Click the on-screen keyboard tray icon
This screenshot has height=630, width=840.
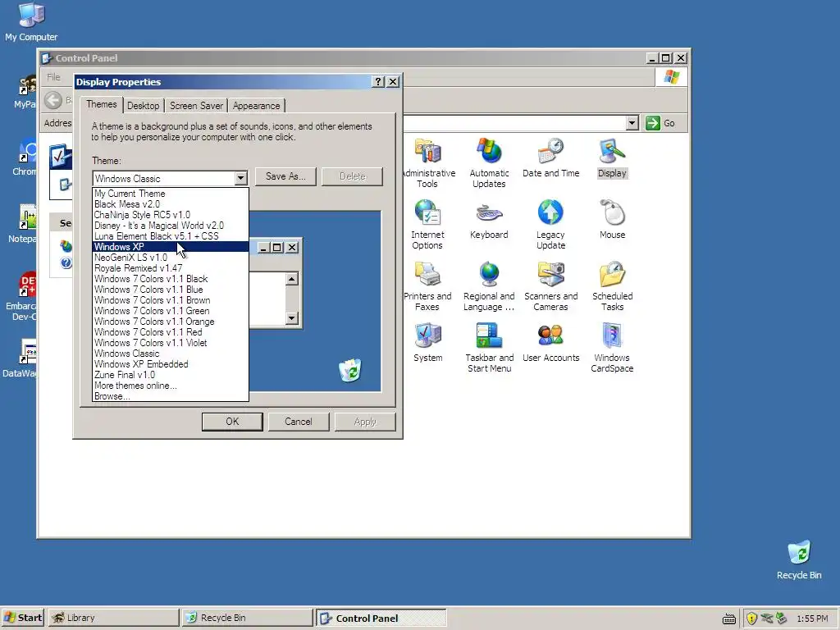[x=729, y=619]
